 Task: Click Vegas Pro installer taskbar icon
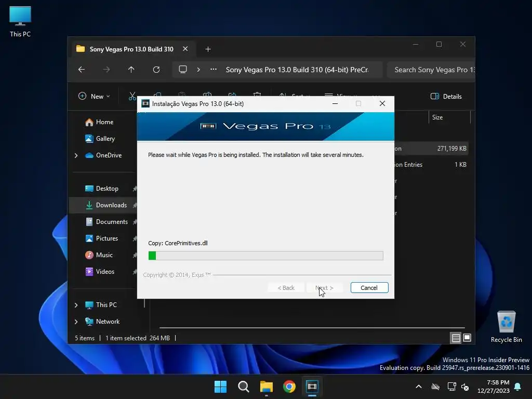click(x=312, y=387)
